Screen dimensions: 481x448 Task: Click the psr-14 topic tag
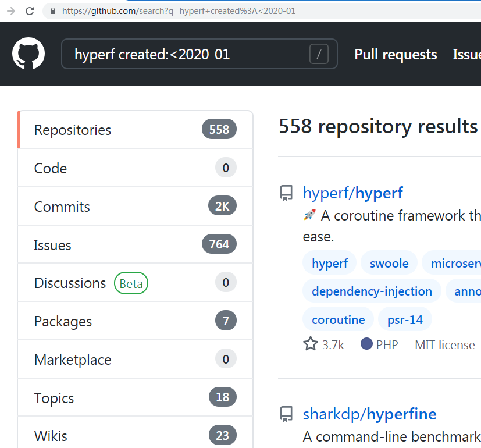[405, 319]
